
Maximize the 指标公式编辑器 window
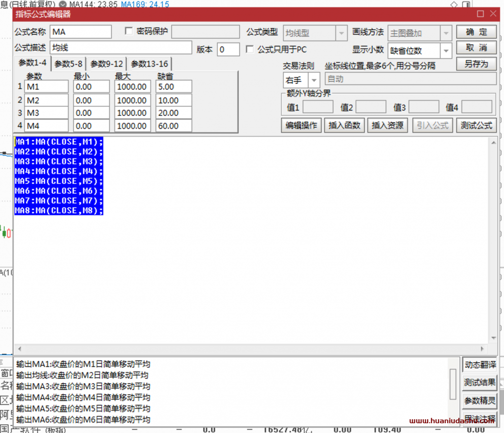(480, 13)
